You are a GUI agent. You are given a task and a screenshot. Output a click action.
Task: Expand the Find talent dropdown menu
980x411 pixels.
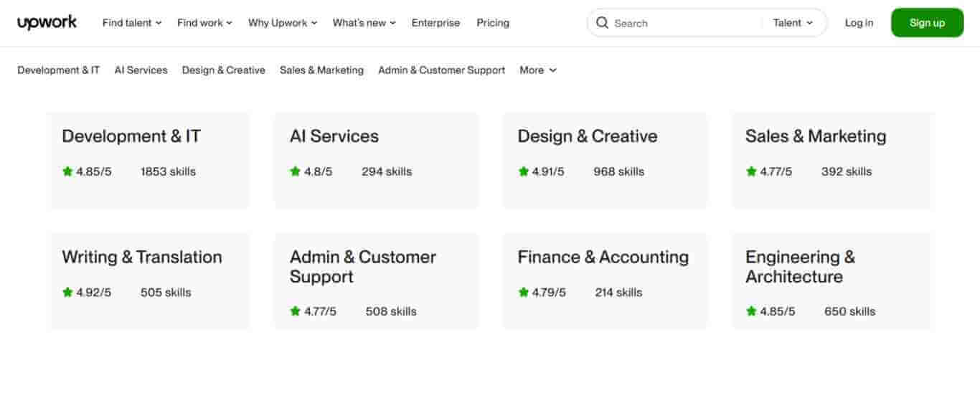132,23
